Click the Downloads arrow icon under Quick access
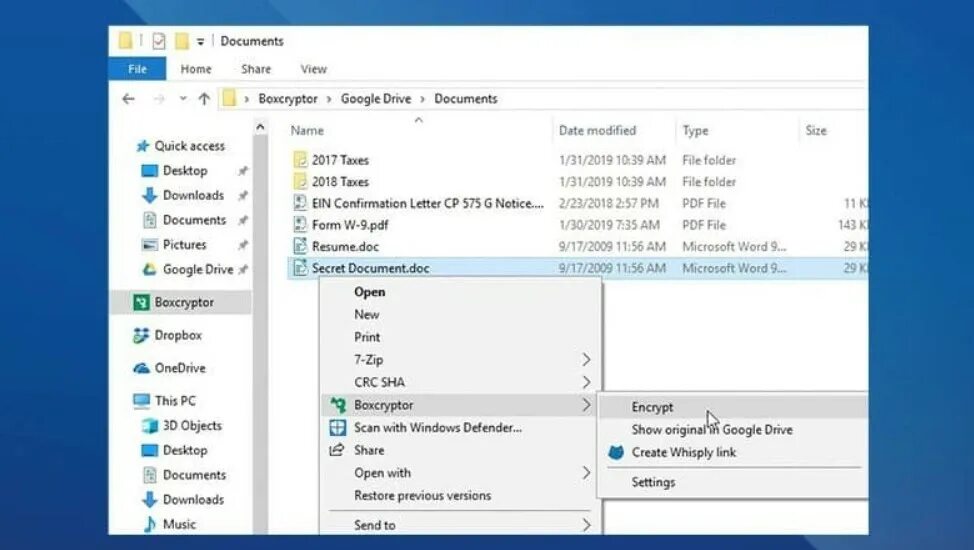This screenshot has height=550, width=974. tap(150, 195)
